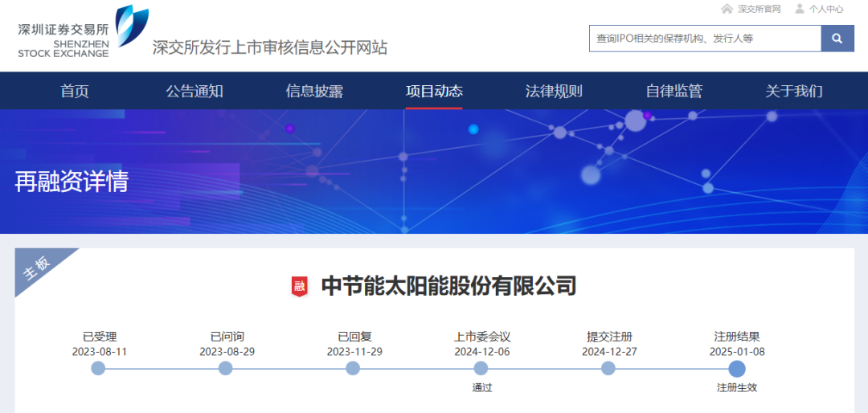
Task: Open the 深交所官网 link
Action: (759, 9)
